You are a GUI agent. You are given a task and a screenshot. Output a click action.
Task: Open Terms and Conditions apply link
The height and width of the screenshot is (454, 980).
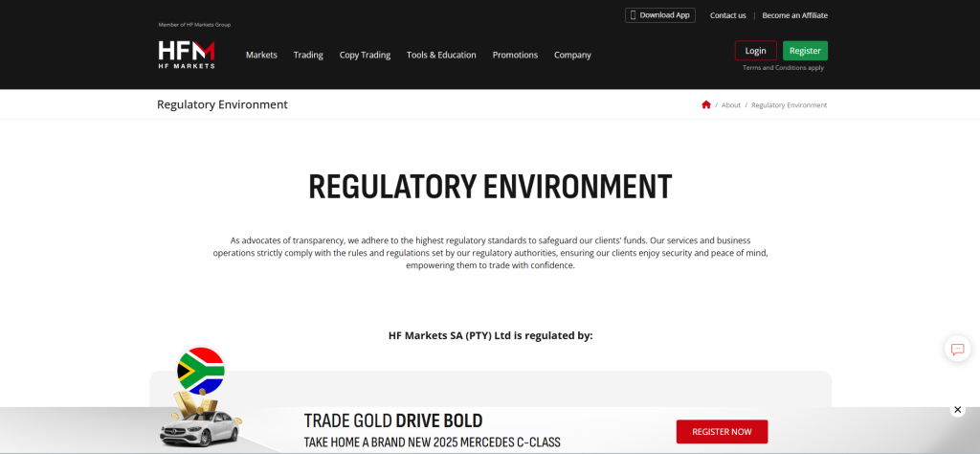(783, 68)
